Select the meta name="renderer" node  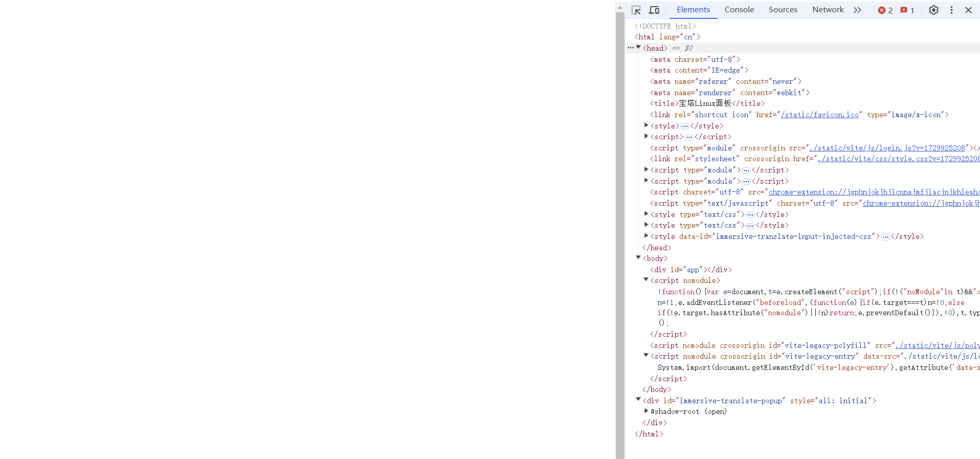click(x=730, y=93)
